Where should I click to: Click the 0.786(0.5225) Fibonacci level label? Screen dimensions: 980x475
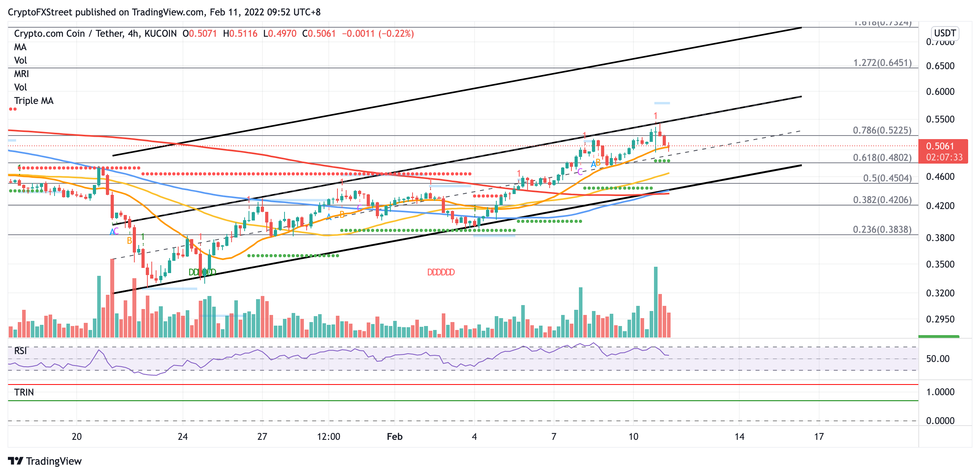(882, 130)
